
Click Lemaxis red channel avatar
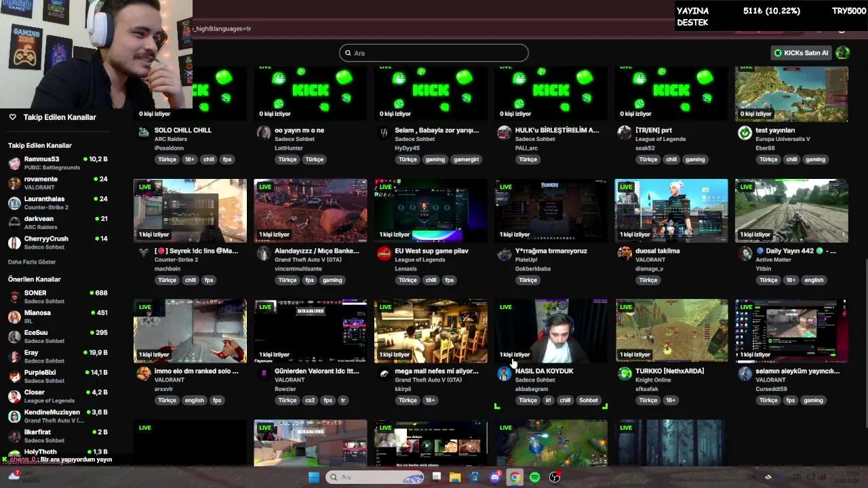click(x=384, y=253)
